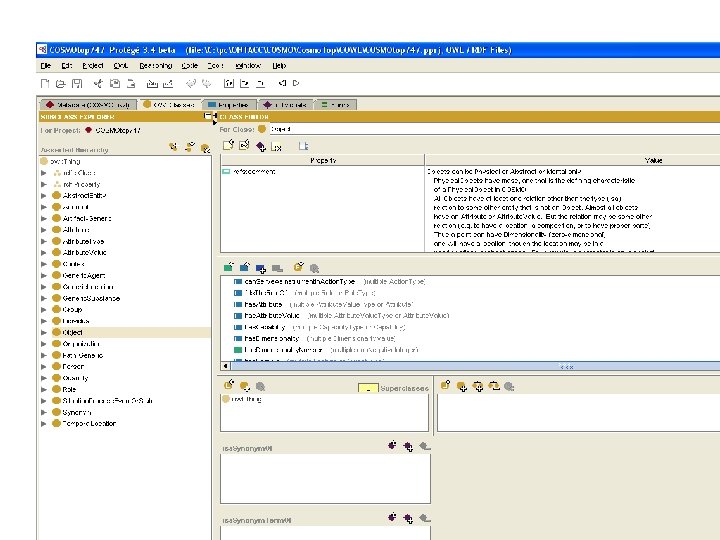The width and height of the screenshot is (720, 540).
Task: Switch to the Metadata tab
Action: pos(88,104)
